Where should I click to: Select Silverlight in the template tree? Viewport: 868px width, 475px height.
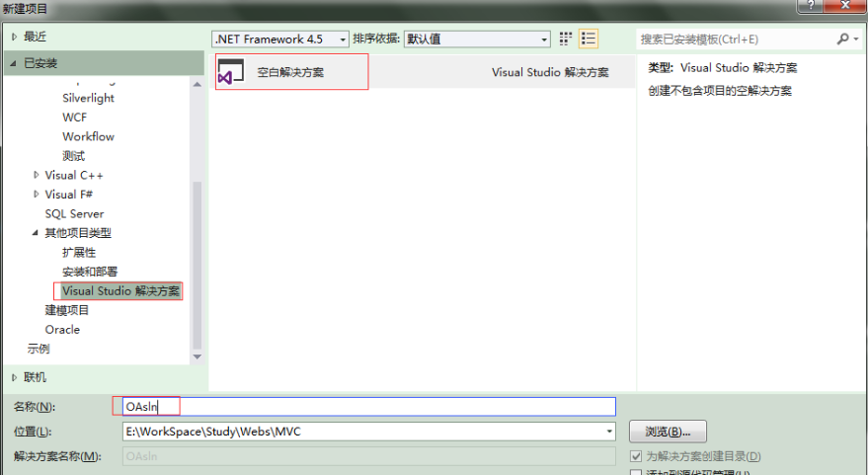(88, 98)
